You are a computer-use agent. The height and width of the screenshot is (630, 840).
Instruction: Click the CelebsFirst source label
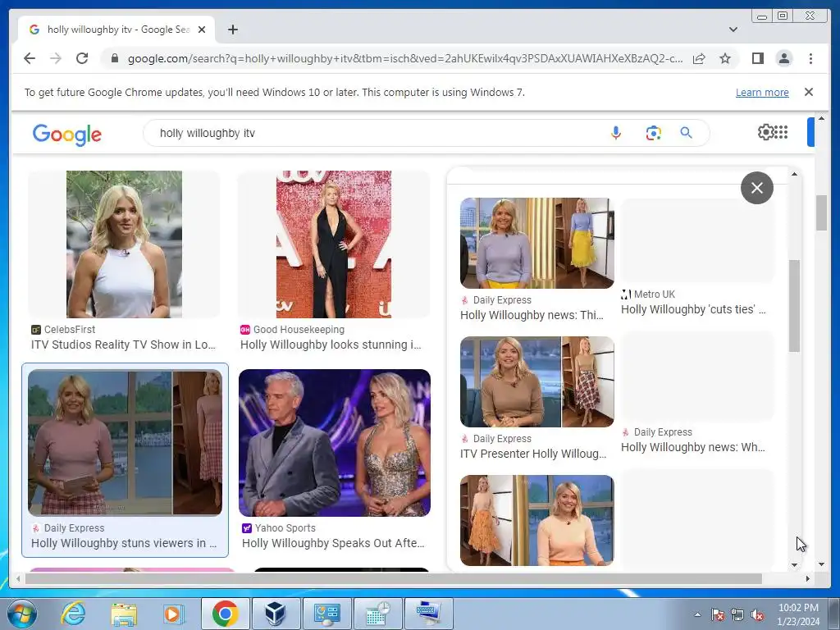click(69, 330)
